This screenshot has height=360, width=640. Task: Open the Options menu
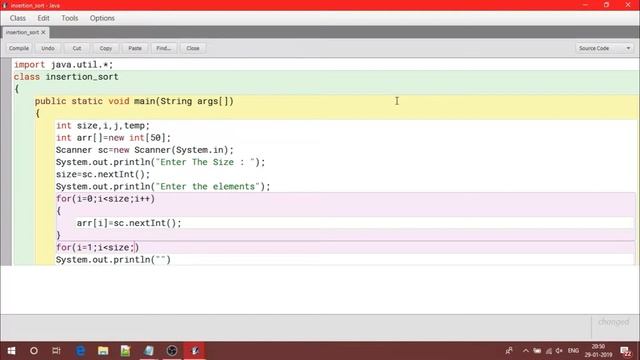point(102,18)
